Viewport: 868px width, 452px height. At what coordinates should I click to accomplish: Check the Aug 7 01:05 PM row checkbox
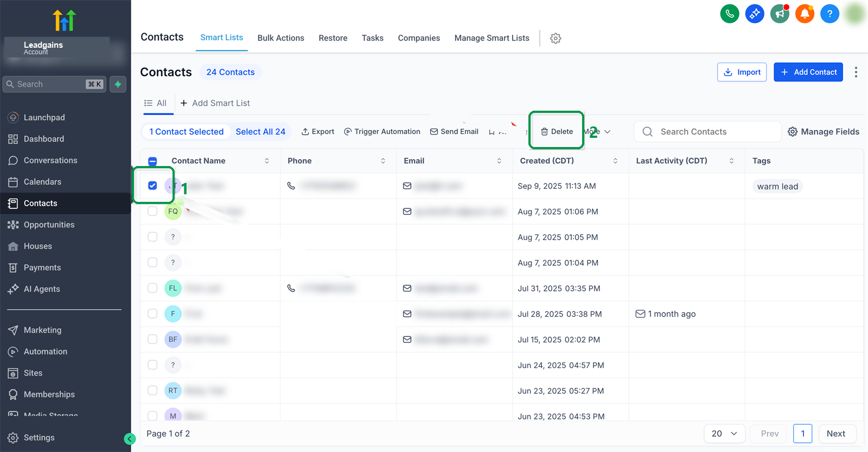click(152, 237)
